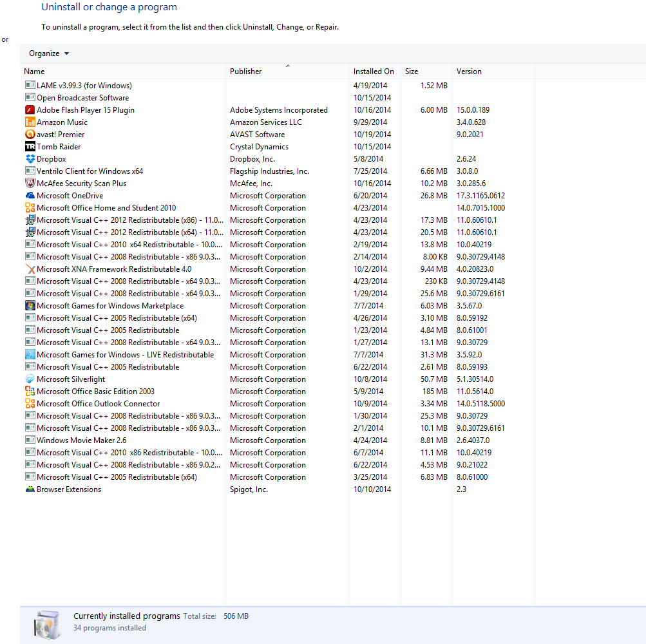Select Microsoft Games for Windows Marketplace

click(x=110, y=306)
